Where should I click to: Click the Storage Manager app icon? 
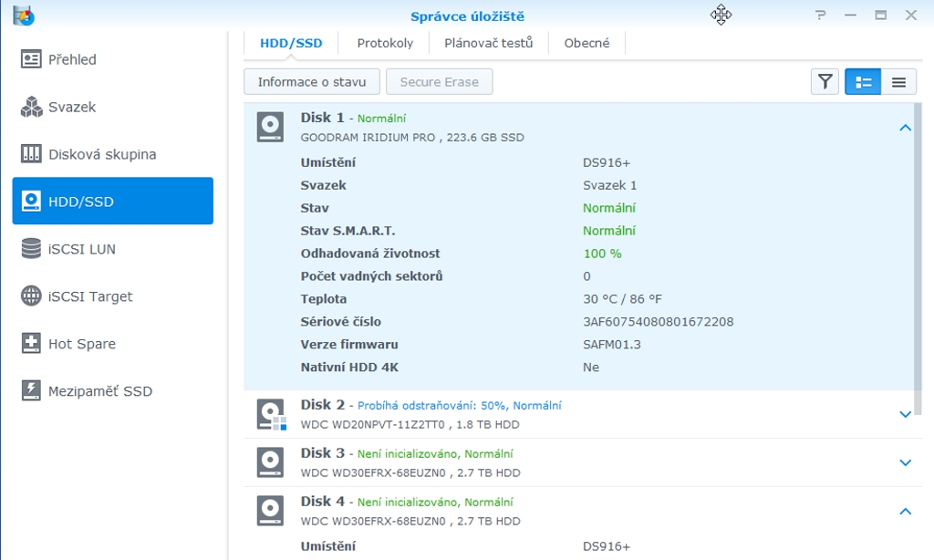coord(24,16)
